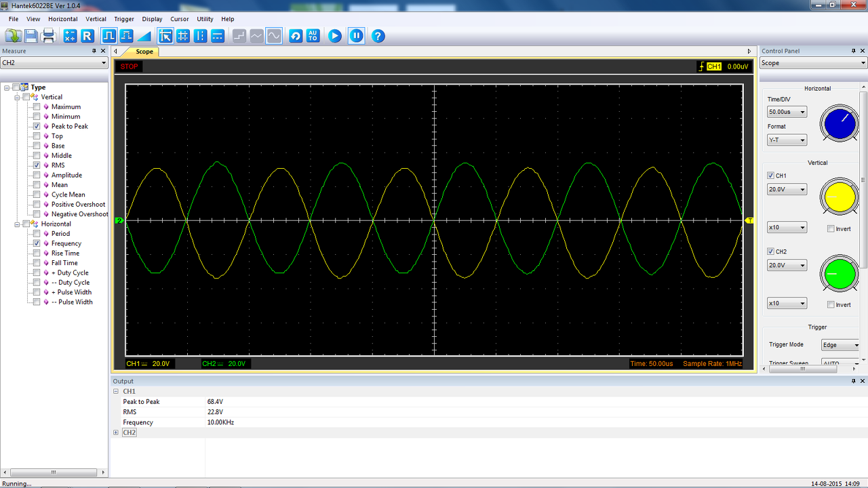868x488 pixels.
Task: Select the sine interpolation waveform icon
Action: [x=274, y=36]
